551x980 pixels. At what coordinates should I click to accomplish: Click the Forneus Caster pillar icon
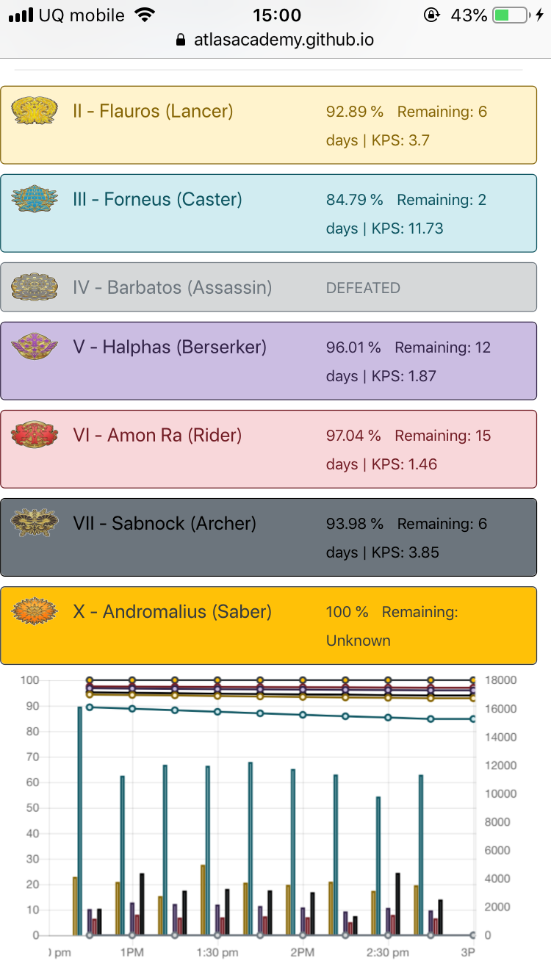(35, 199)
